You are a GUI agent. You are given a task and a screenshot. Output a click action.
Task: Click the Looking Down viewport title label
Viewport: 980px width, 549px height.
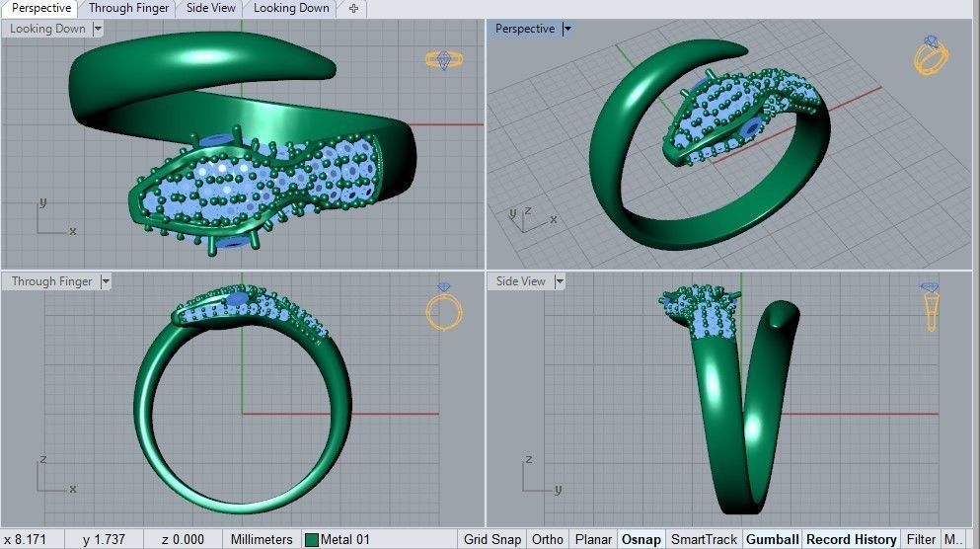47,29
